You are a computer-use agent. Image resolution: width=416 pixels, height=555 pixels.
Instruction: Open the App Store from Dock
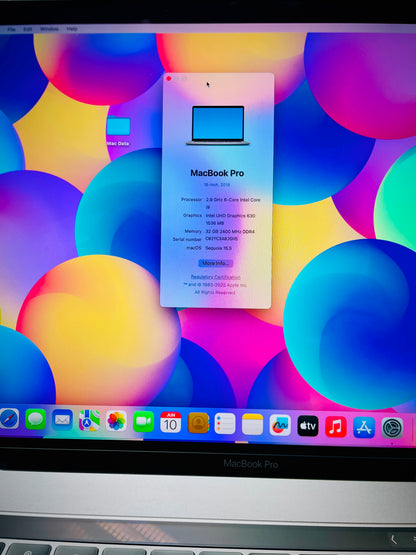(x=364, y=428)
